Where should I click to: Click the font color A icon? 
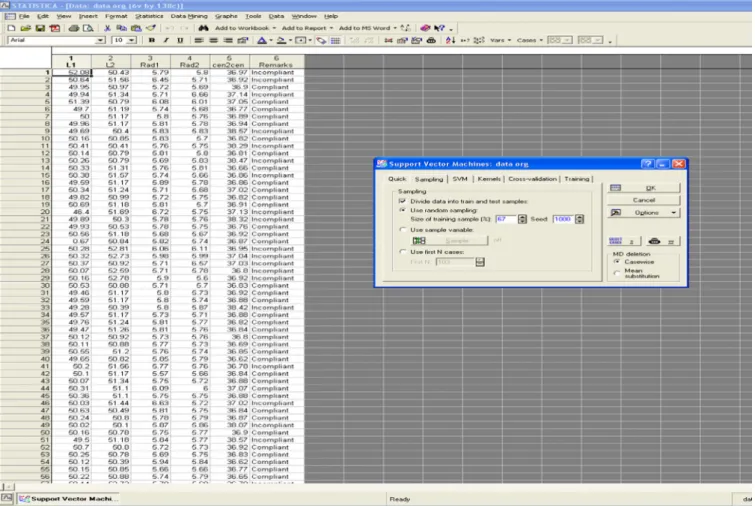pyautogui.click(x=262, y=40)
